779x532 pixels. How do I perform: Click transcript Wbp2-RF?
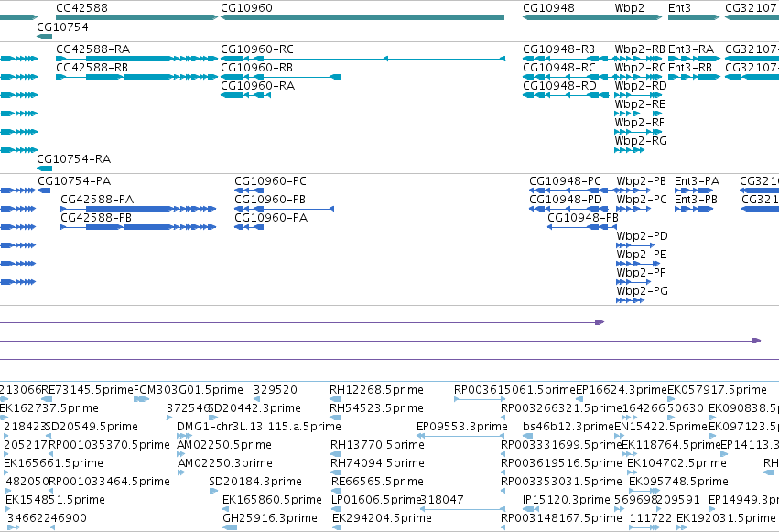[638, 132]
